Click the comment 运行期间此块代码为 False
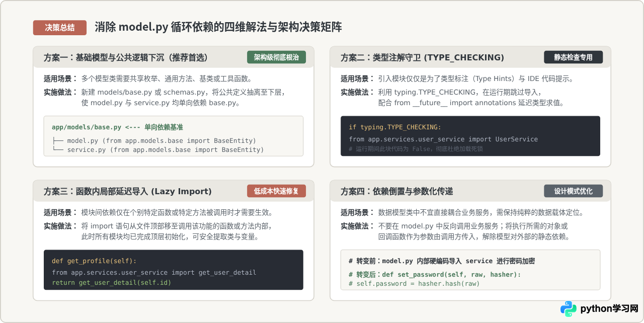This screenshot has height=323, width=644. pos(416,149)
